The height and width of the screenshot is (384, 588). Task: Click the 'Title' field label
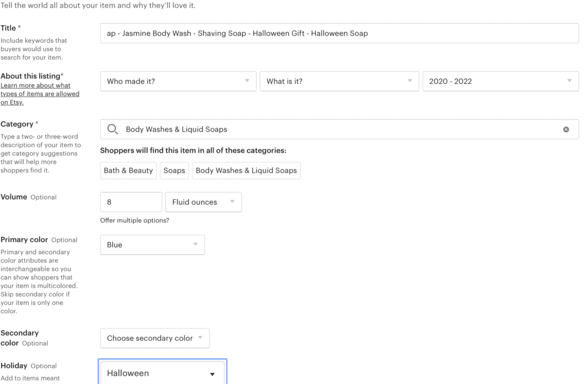[x=8, y=28]
